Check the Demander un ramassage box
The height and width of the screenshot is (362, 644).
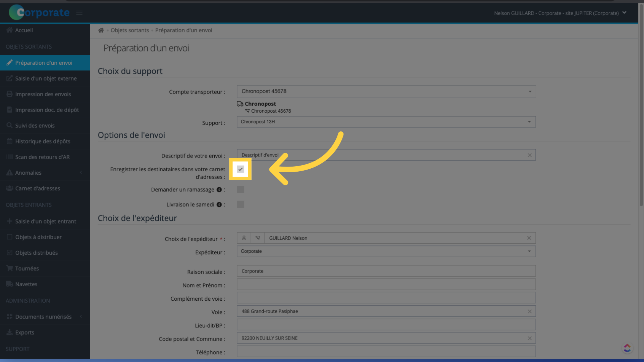(240, 190)
